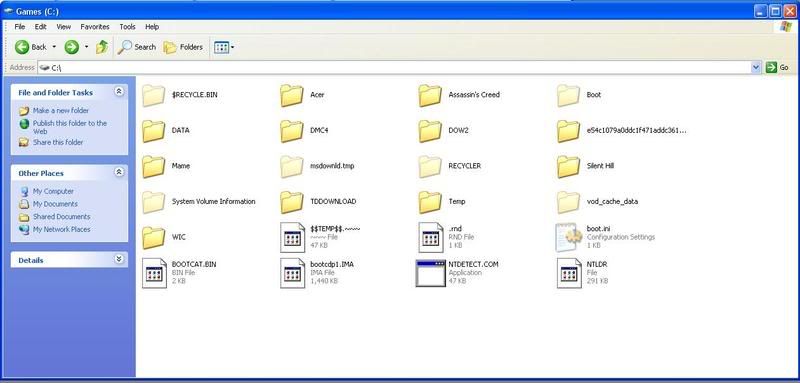Open the Tools menu
Viewport: 800px width, 383px height.
coord(128,27)
